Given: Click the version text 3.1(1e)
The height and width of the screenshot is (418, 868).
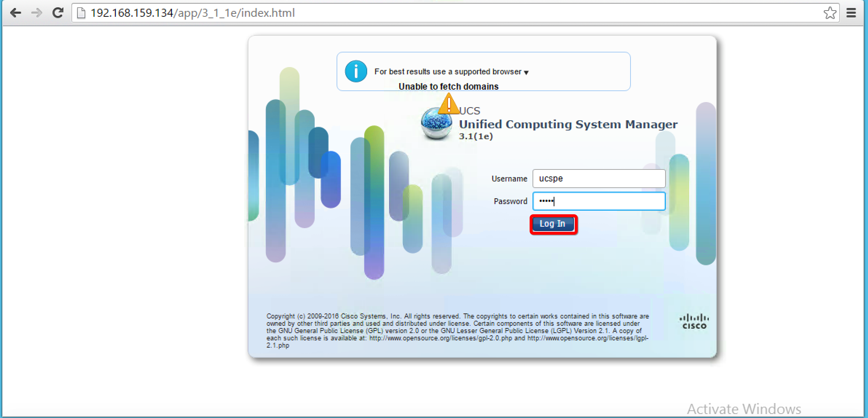Looking at the screenshot, I should [476, 136].
